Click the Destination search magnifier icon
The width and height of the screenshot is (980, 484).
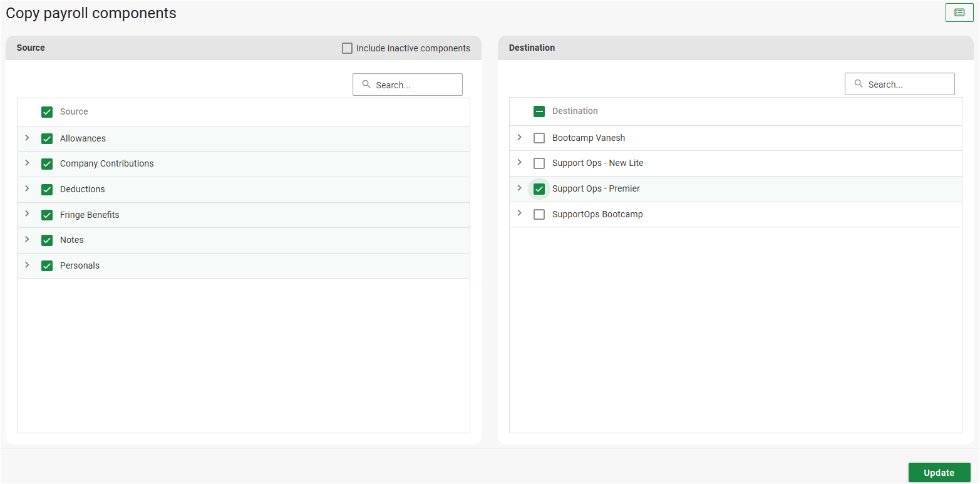[859, 84]
